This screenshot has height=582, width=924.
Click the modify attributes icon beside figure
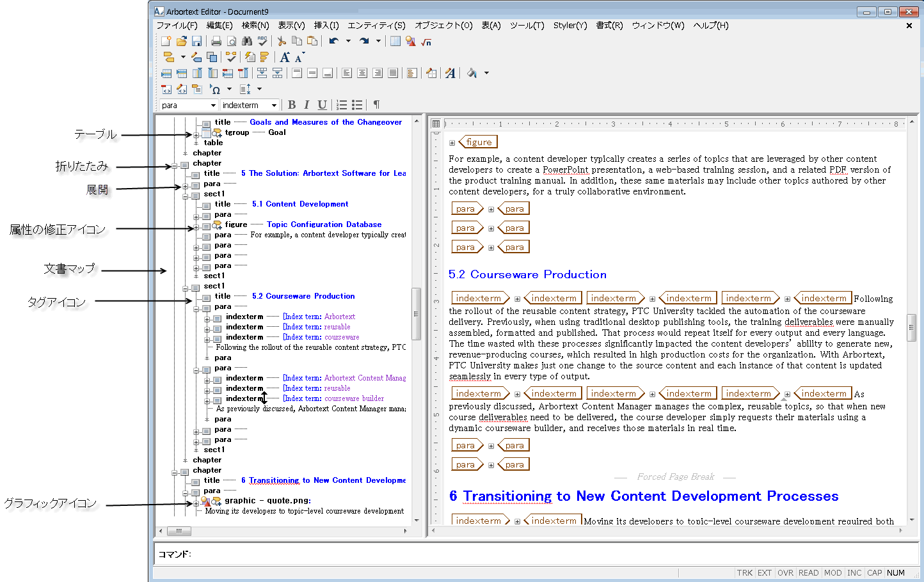(x=217, y=224)
